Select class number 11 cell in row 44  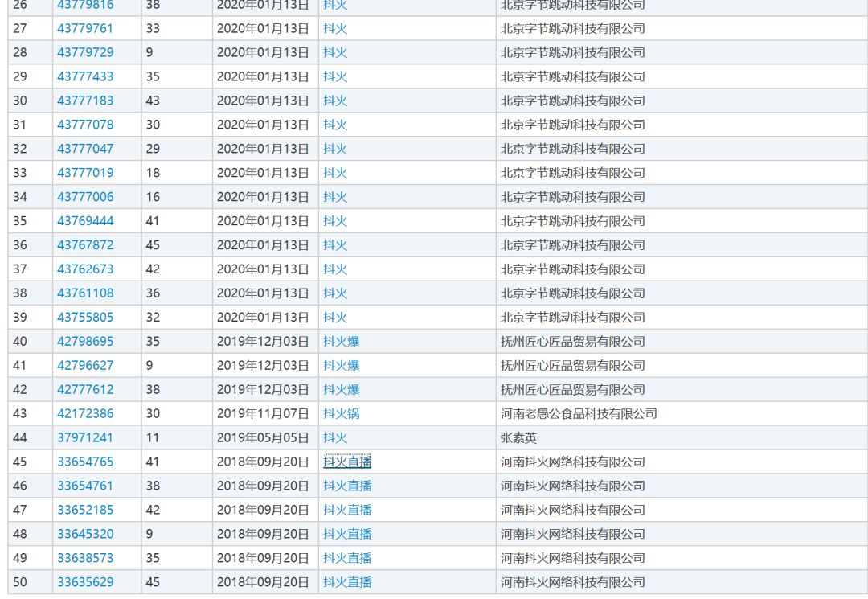(177, 438)
